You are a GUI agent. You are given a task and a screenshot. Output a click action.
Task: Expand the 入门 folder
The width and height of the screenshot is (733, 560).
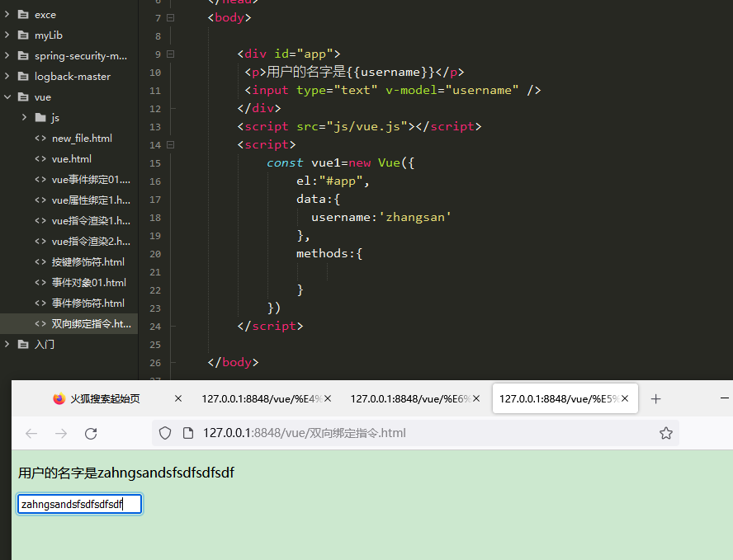[7, 344]
